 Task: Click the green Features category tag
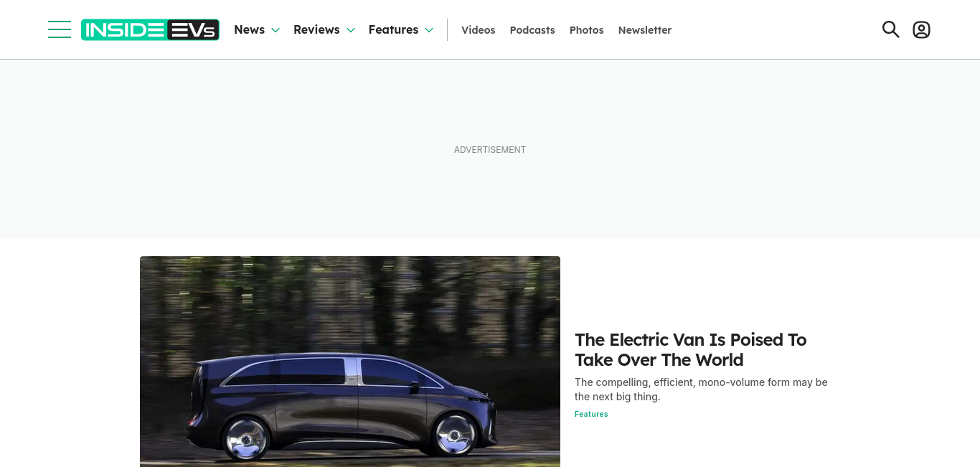click(x=591, y=414)
